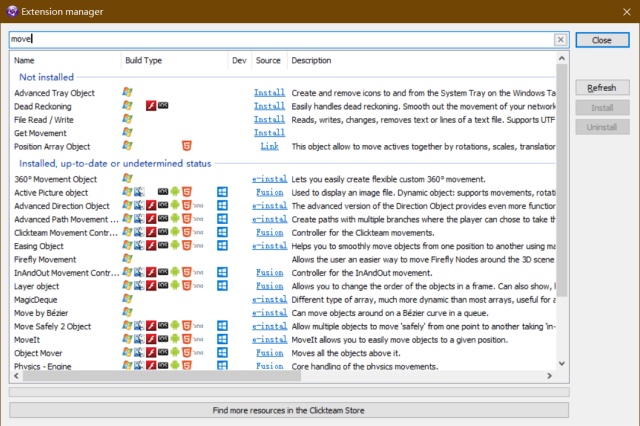Click the vertical scrollbar's up arrow

point(562,58)
